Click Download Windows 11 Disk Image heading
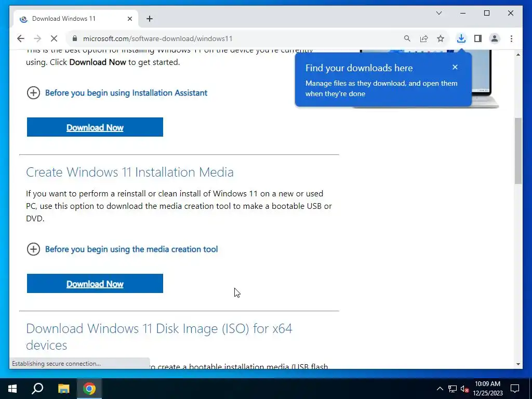The image size is (532, 399). tap(159, 337)
